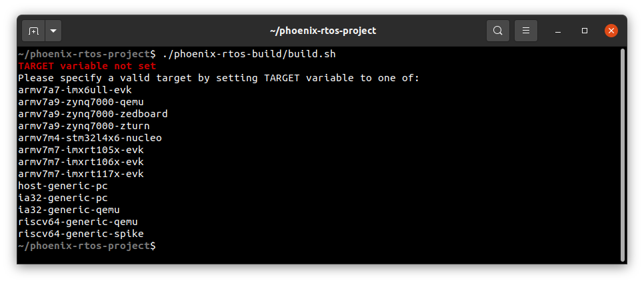The height and width of the screenshot is (283, 644).
Task: Click the empty prompt on the last line
Action: 87,246
